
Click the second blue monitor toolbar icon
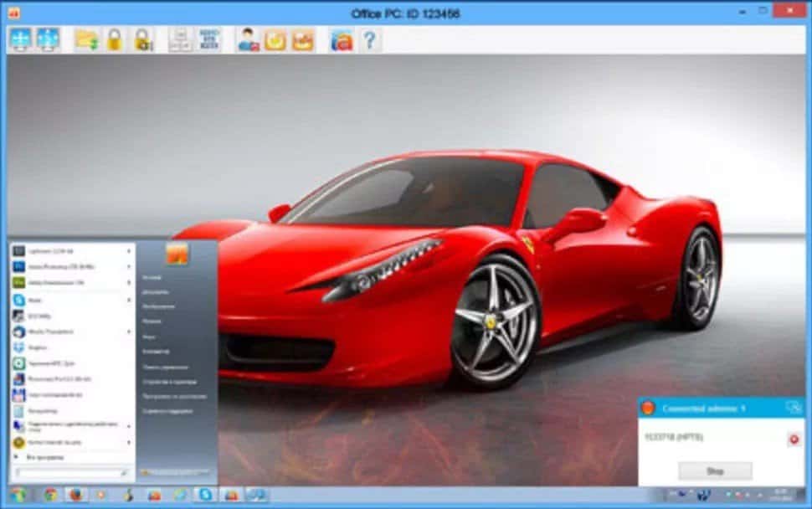point(48,39)
